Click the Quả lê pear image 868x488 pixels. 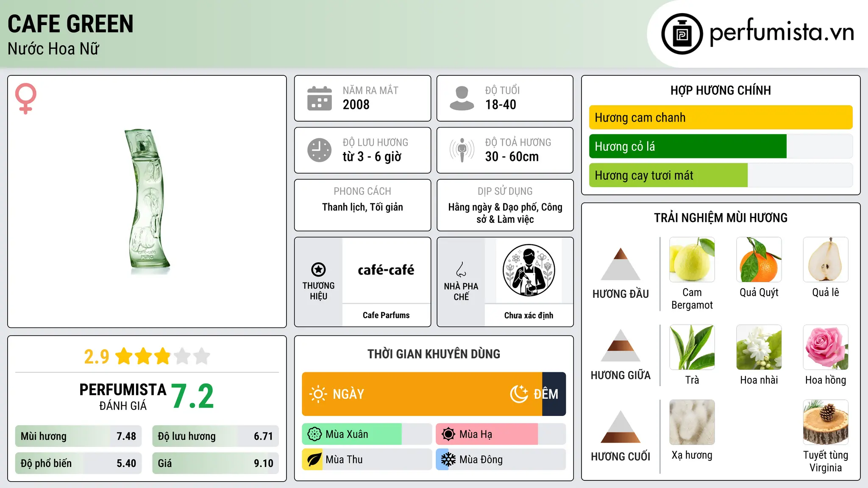pyautogui.click(x=826, y=260)
